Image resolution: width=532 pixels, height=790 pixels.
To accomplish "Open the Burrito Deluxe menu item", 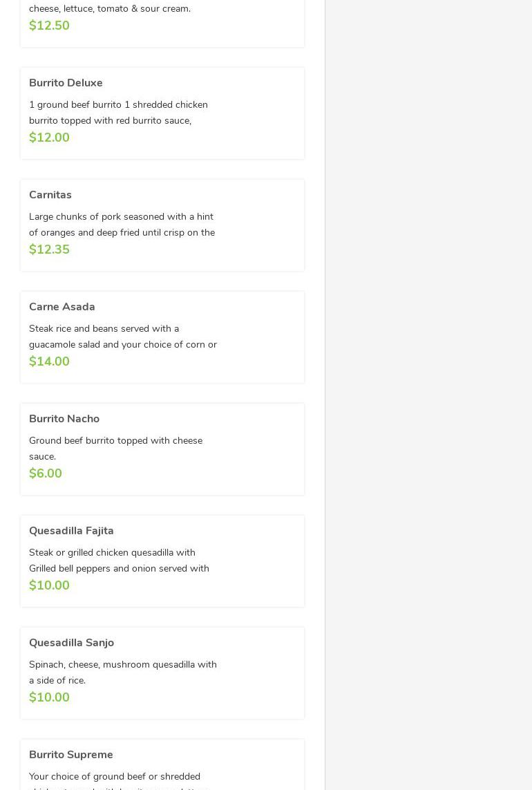I will [66, 83].
